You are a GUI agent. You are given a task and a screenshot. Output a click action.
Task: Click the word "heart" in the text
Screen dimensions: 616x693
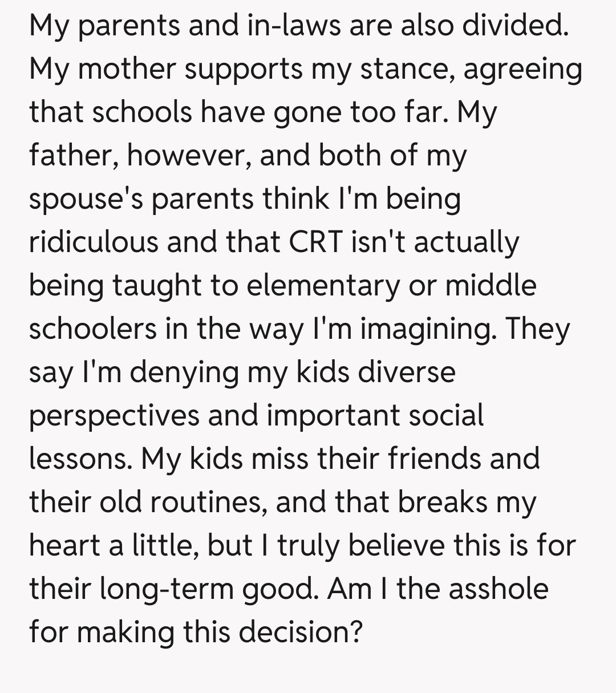[x=63, y=545]
